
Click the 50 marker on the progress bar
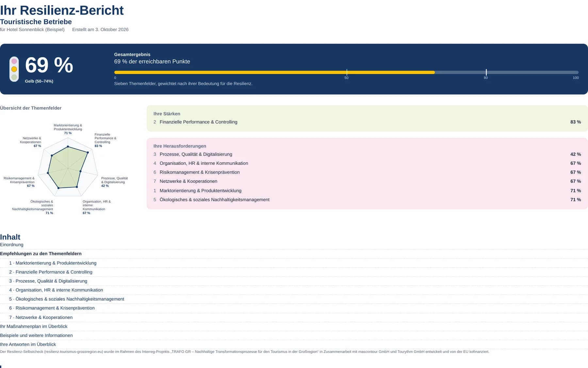click(347, 72)
